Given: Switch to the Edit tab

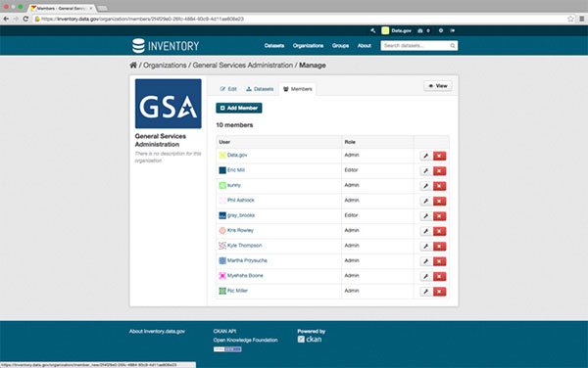Looking at the screenshot, I should pos(228,89).
